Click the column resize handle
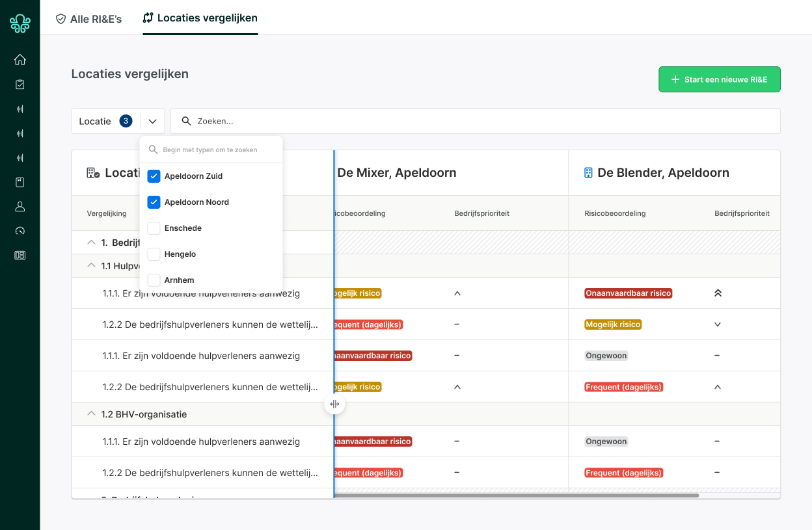This screenshot has width=812, height=530. pyautogui.click(x=334, y=404)
